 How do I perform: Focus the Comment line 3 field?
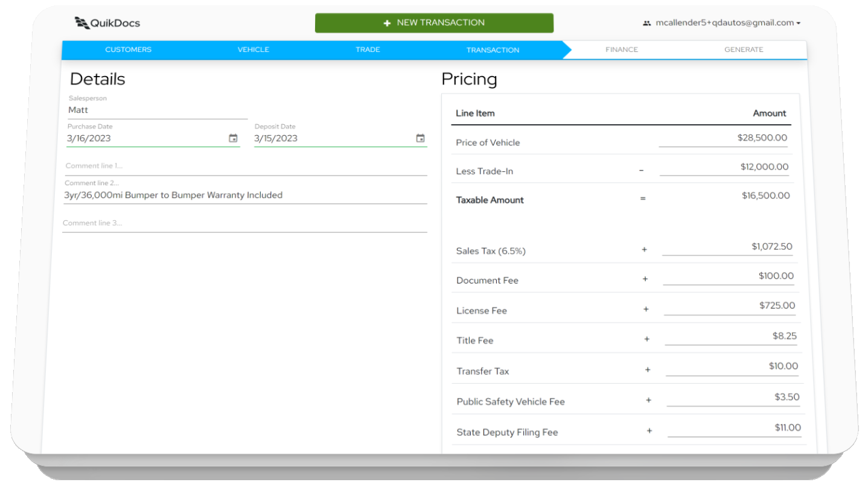click(244, 223)
